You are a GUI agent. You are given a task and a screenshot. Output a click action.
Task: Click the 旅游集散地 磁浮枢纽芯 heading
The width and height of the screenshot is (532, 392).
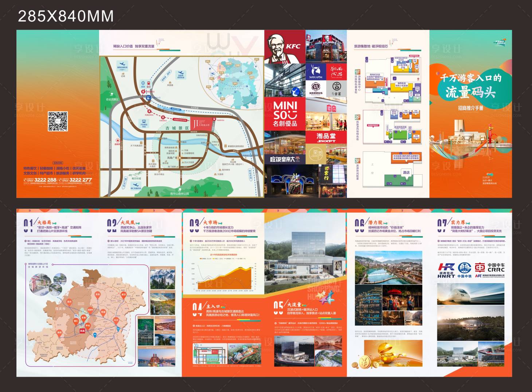coord(371,46)
